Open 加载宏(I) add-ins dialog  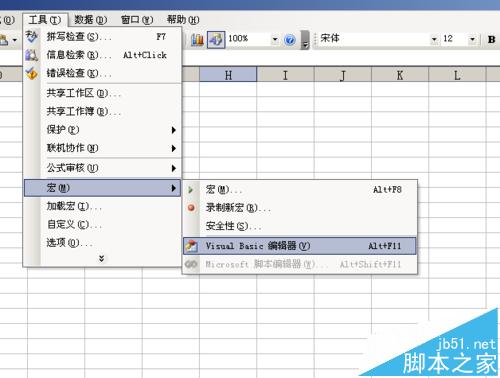pyautogui.click(x=103, y=207)
